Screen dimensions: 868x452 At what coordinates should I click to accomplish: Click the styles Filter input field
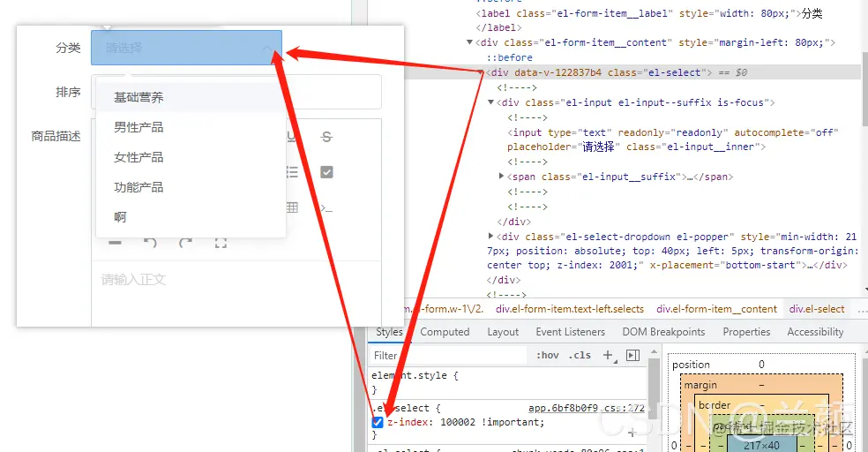click(448, 355)
